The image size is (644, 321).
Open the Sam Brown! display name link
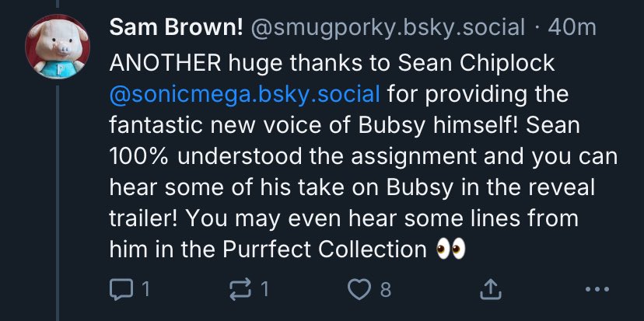click(x=177, y=28)
